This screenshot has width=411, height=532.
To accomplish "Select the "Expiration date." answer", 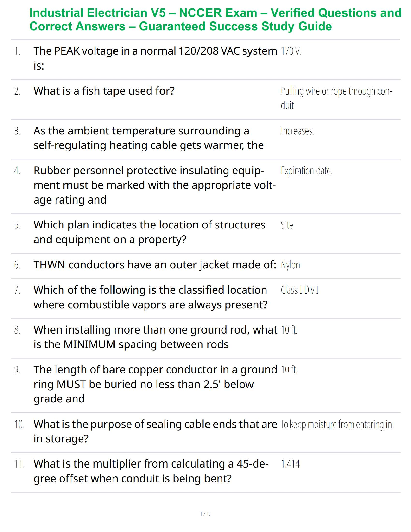I will coord(307,171).
